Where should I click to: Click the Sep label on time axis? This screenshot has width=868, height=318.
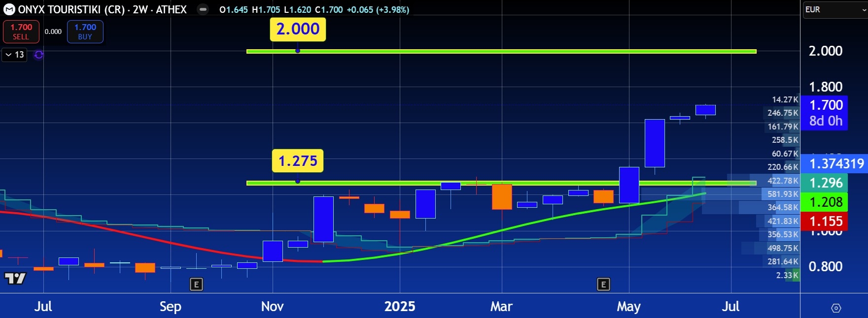[x=170, y=307]
